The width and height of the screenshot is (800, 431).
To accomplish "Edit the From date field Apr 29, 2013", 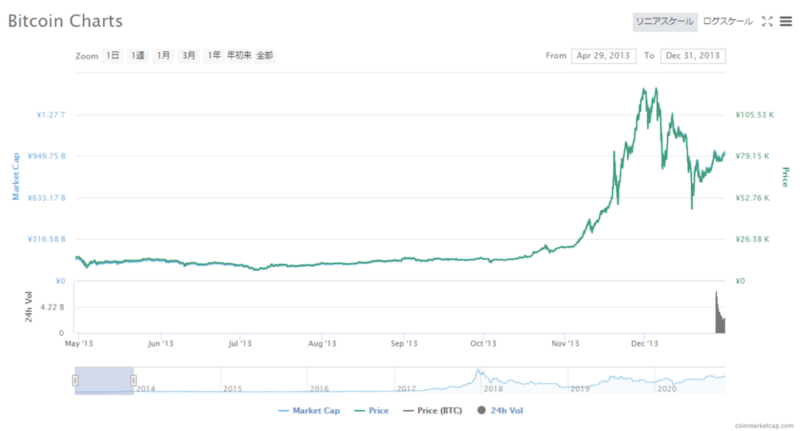I will 604,56.
